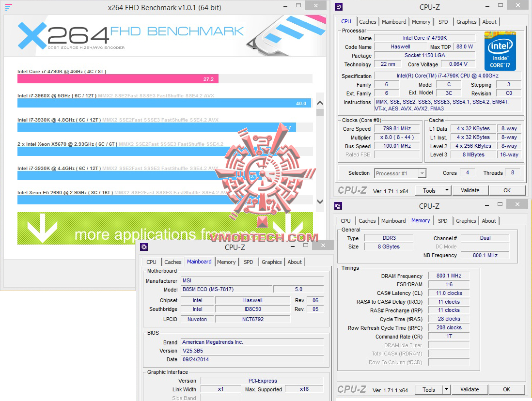Click the Validate button in the top CPU-Z window
532x401 pixels.
(x=470, y=190)
